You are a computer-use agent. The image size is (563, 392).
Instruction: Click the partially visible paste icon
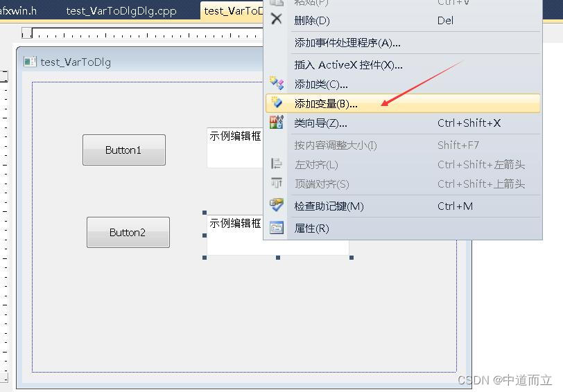277,2
